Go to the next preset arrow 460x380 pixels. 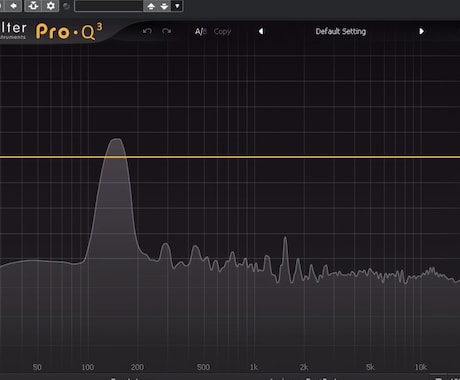click(x=422, y=31)
